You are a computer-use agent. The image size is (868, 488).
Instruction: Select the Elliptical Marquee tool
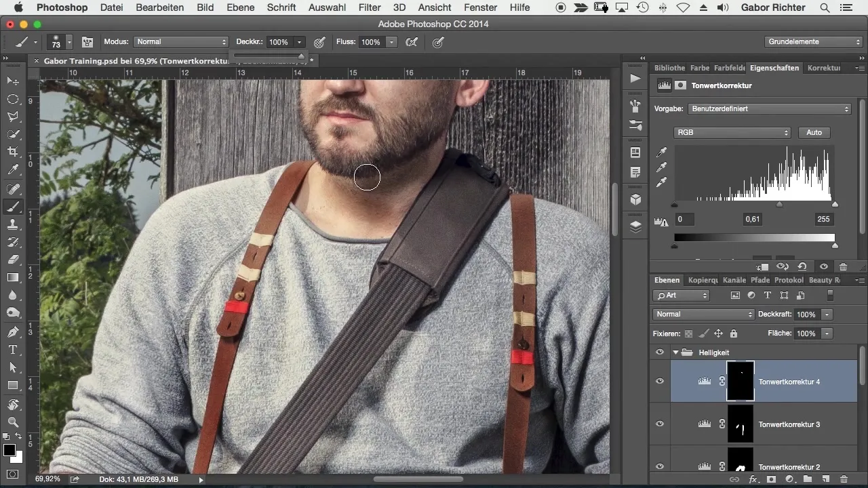click(12, 99)
